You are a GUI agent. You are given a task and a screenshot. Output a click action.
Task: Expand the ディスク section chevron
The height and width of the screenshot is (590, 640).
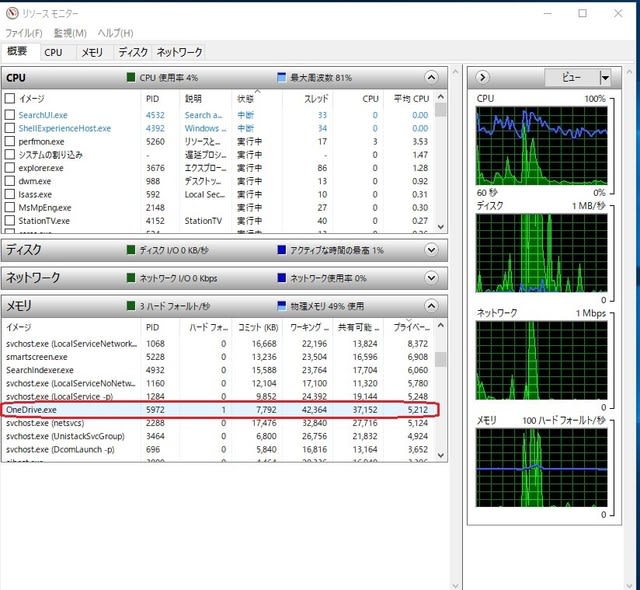point(431,250)
